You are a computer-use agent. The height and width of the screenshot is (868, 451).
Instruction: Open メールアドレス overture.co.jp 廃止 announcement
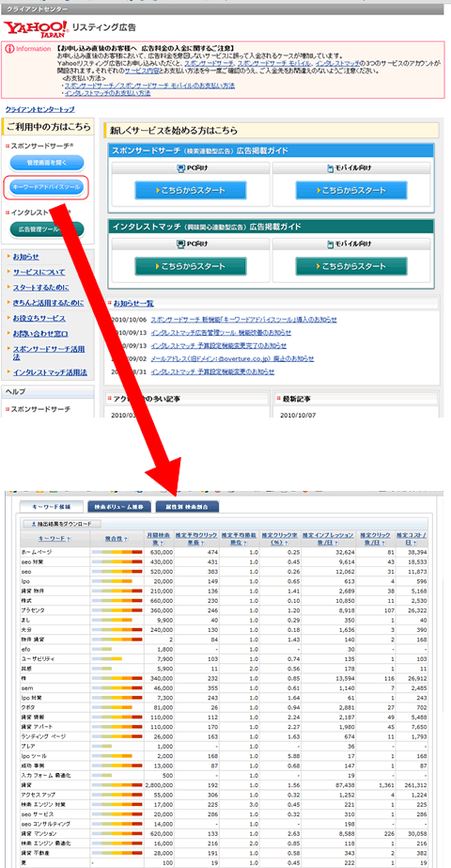(x=232, y=358)
